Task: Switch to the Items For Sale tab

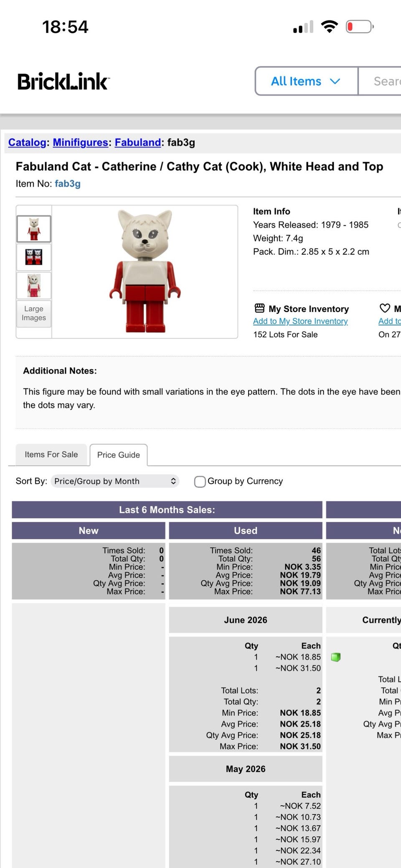Action: tap(51, 454)
